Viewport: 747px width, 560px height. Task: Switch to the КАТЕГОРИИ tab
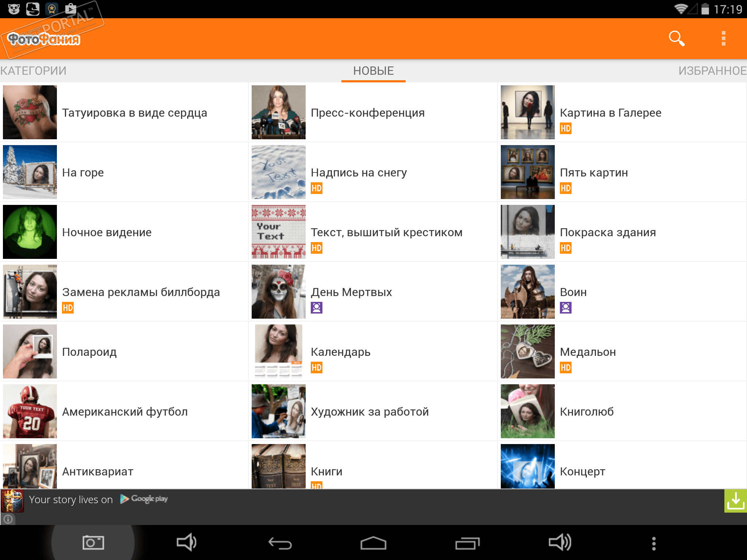(x=34, y=71)
